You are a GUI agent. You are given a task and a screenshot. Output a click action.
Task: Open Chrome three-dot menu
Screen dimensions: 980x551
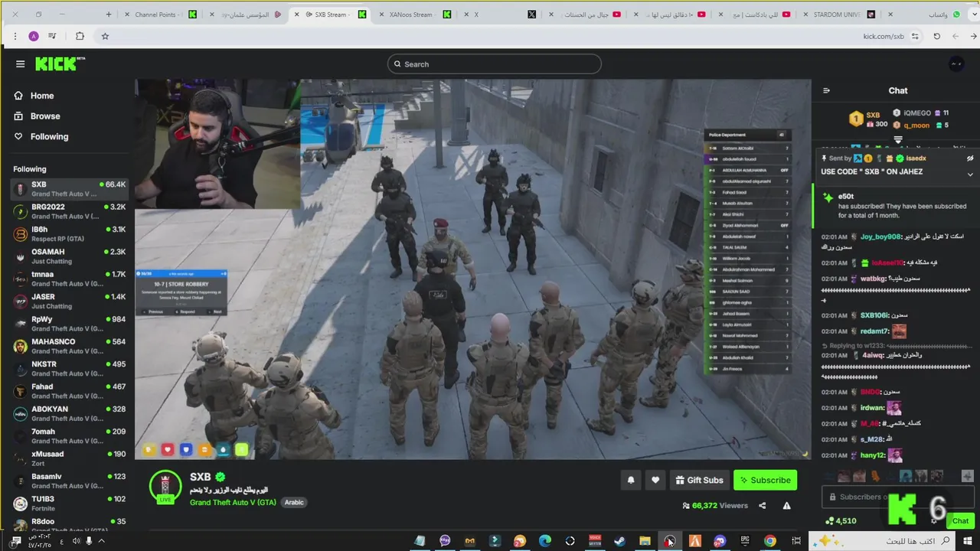point(15,36)
